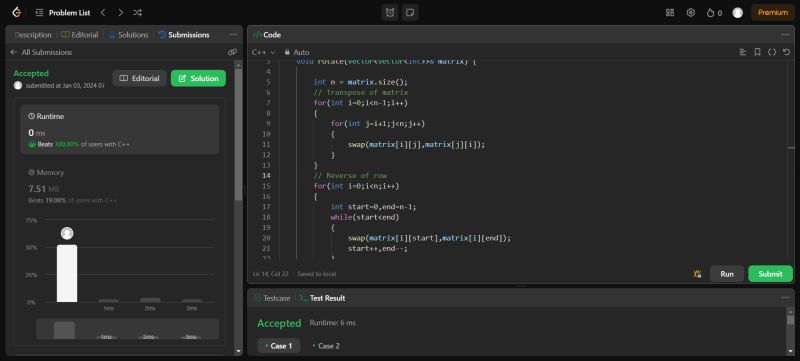Bookmark the code snippet

click(x=758, y=52)
